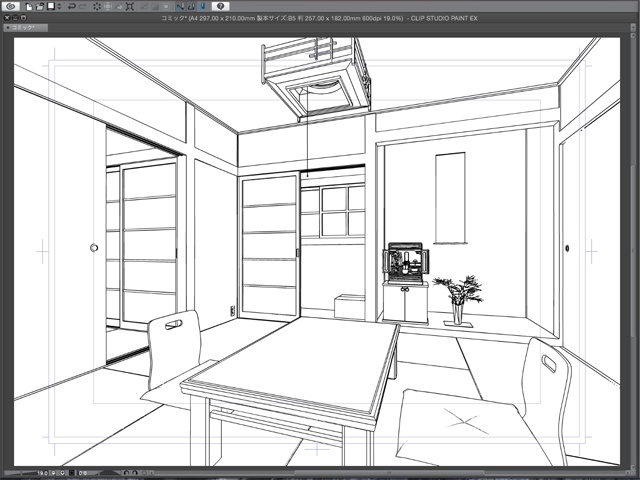This screenshot has width=640, height=480.
Task: Reset the canvas rotation
Action: (144, 473)
